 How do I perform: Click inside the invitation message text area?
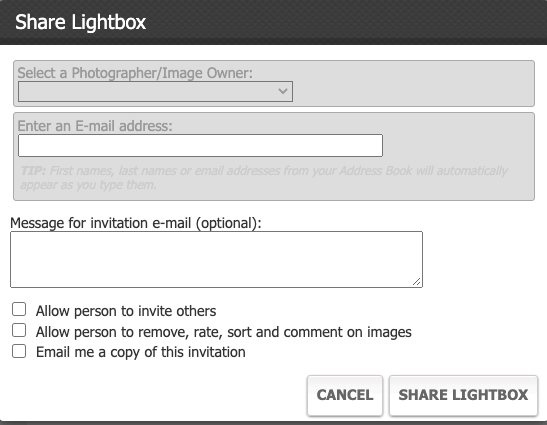coord(216,259)
